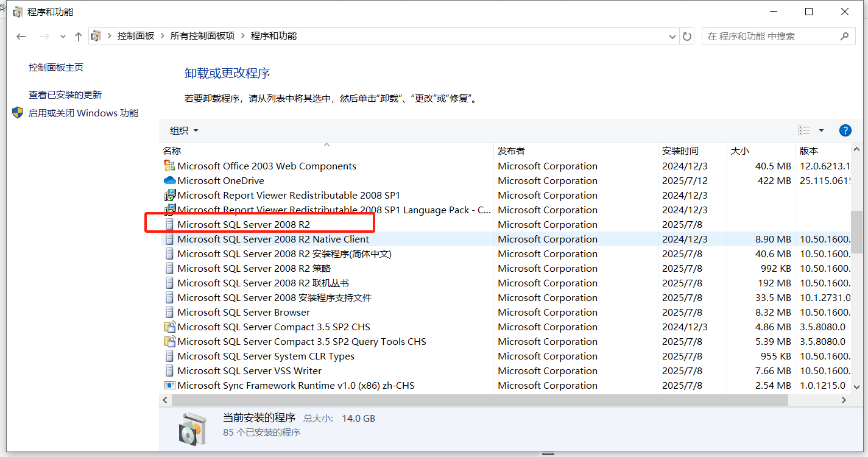Click the SQL Server 2008 R2 安装程序 icon

click(169, 253)
